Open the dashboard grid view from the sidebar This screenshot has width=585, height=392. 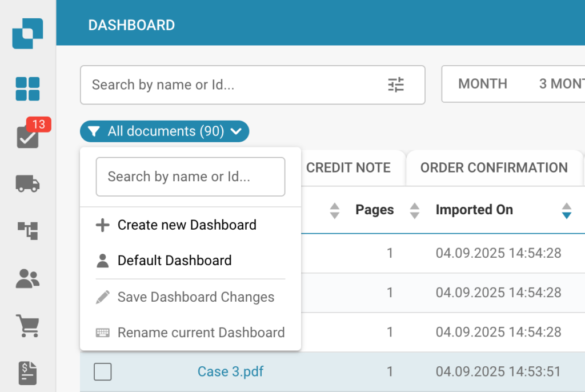pos(27,89)
